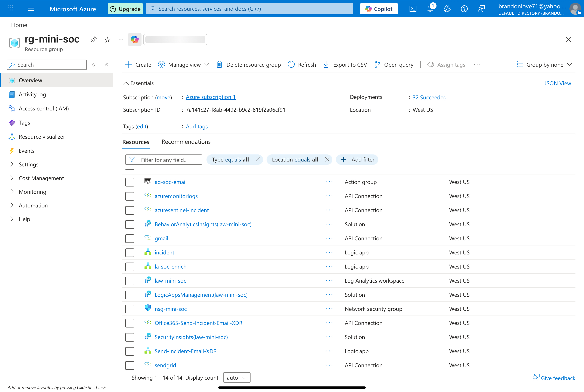This screenshot has width=584, height=392.
Task: Open portal settings gear icon
Action: tap(447, 9)
